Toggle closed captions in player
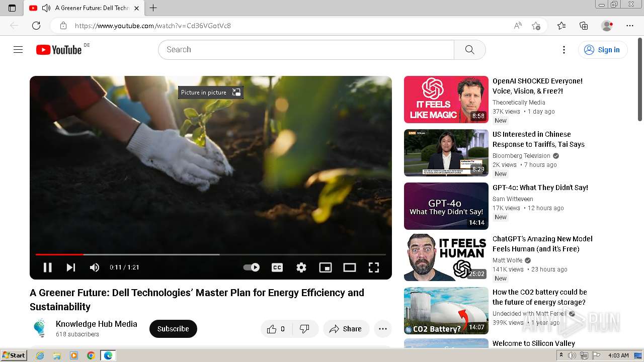 tap(277, 267)
